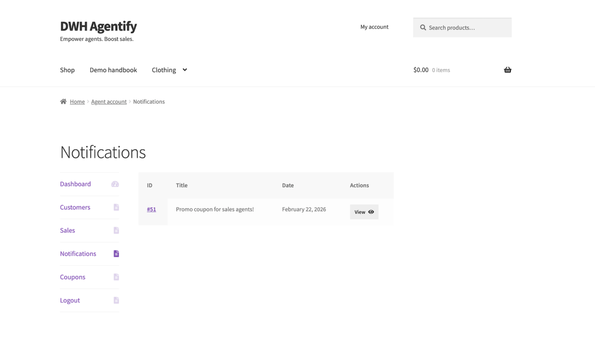Click the DWH Agentify site title
Screen dimensions: 595x364
[x=98, y=26]
